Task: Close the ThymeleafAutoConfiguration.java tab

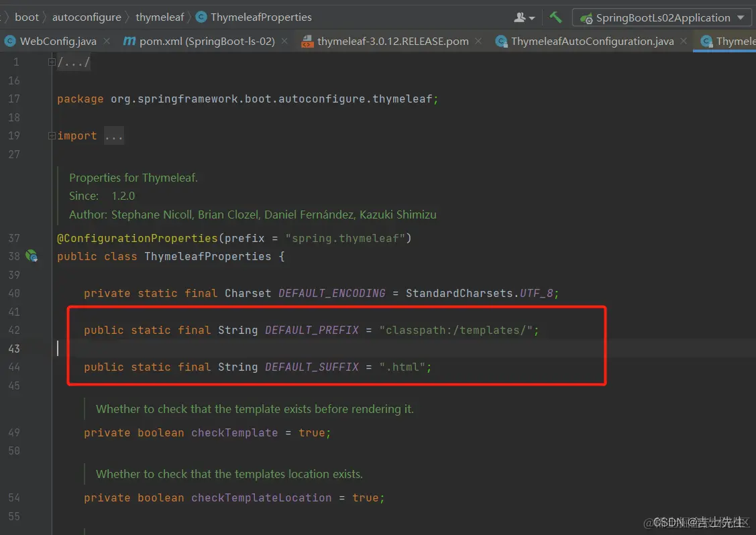Action: (x=683, y=42)
